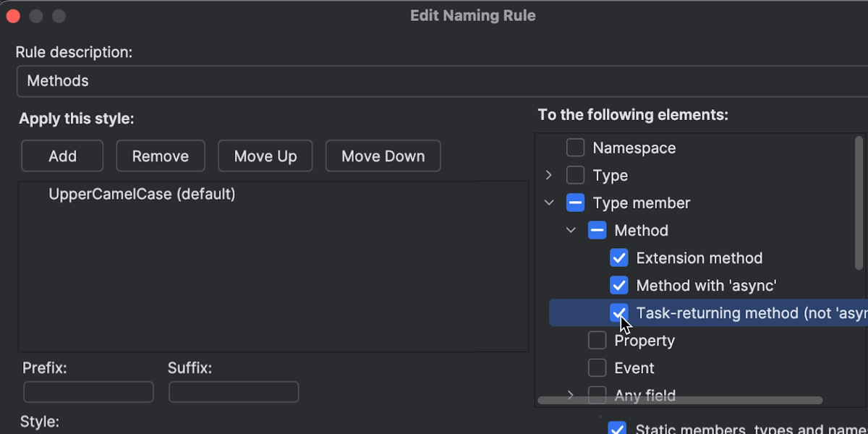The height and width of the screenshot is (434, 868).
Task: Uncheck the Extension method checkbox
Action: click(618, 258)
